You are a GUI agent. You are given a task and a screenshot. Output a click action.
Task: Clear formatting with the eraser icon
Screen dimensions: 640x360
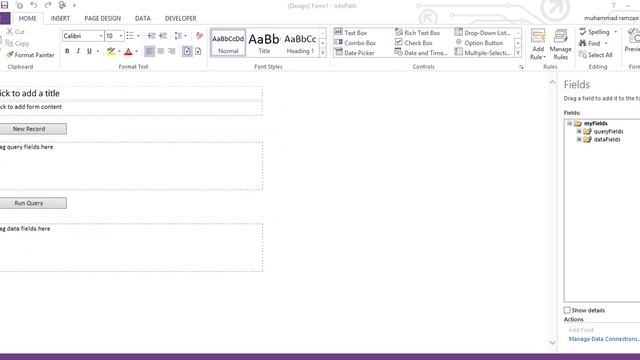pos(199,36)
